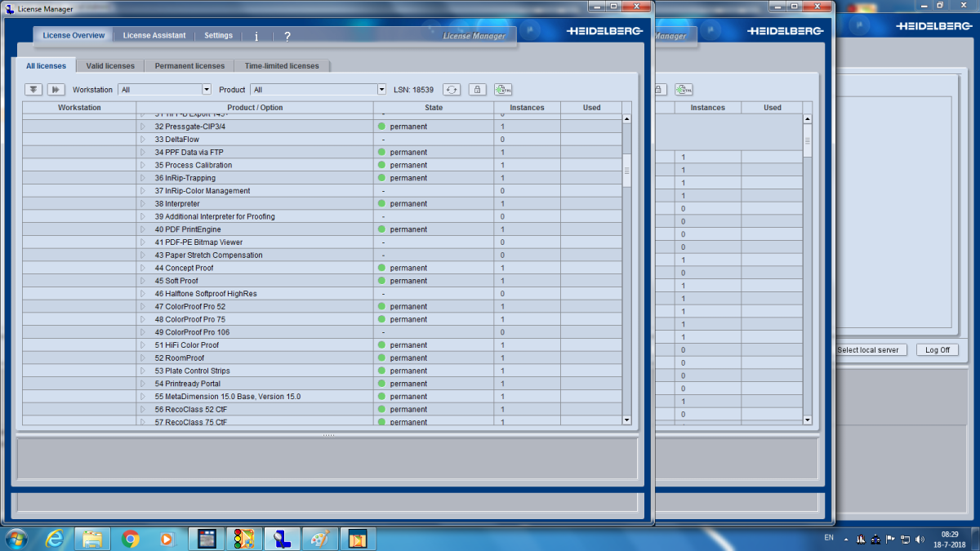
Task: Click the Log Off button
Action: coord(937,349)
